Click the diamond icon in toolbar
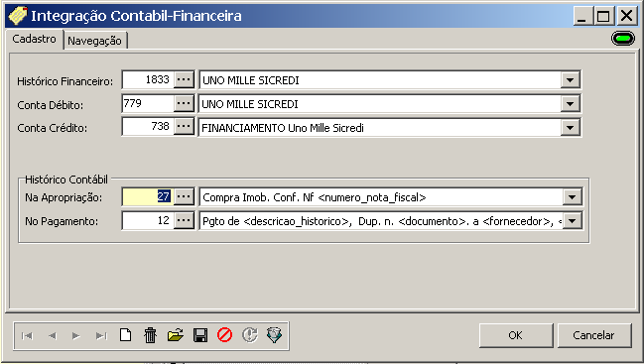The image size is (644, 364). tap(274, 335)
